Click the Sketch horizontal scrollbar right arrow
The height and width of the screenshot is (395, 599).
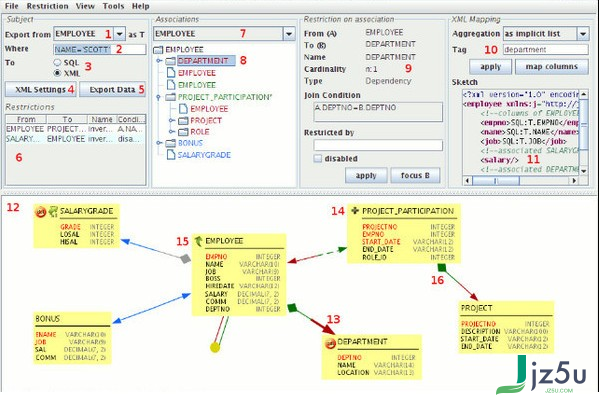(x=574, y=180)
